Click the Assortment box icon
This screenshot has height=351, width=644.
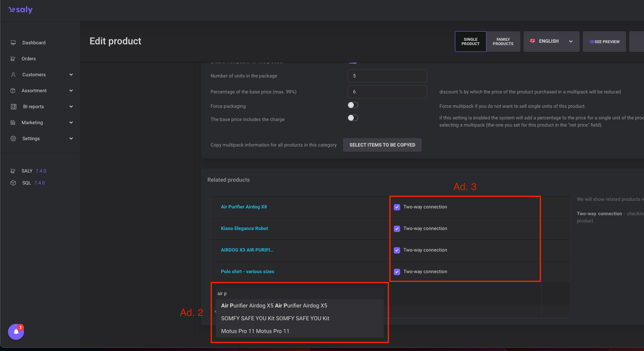click(13, 91)
